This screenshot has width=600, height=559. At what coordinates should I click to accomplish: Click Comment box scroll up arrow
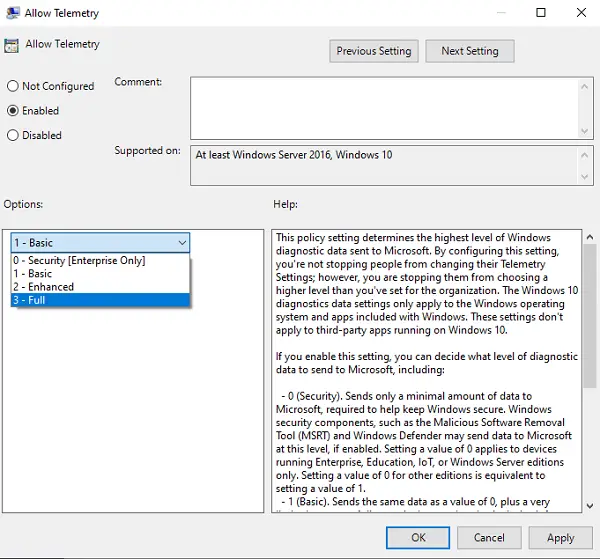(584, 87)
